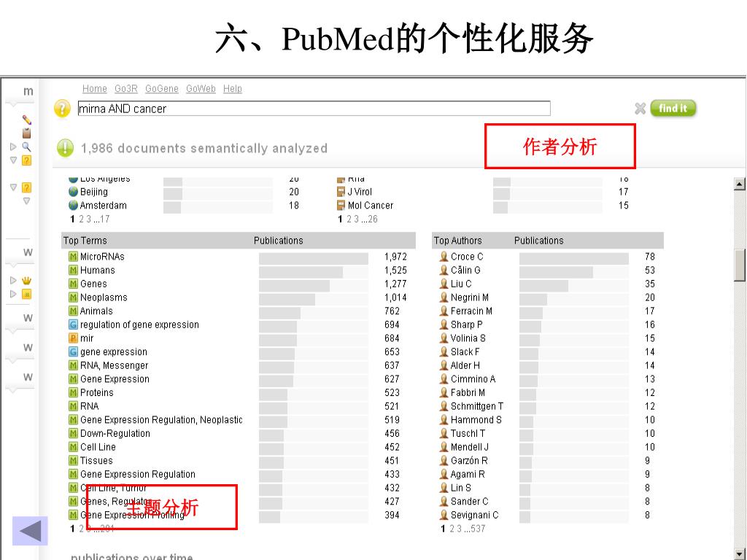This screenshot has height=560, width=747.
Task: Click the M icon beside Genes
Action: tap(73, 284)
